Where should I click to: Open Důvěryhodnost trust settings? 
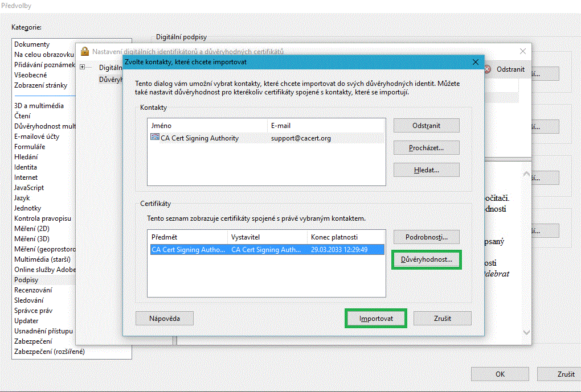(427, 260)
